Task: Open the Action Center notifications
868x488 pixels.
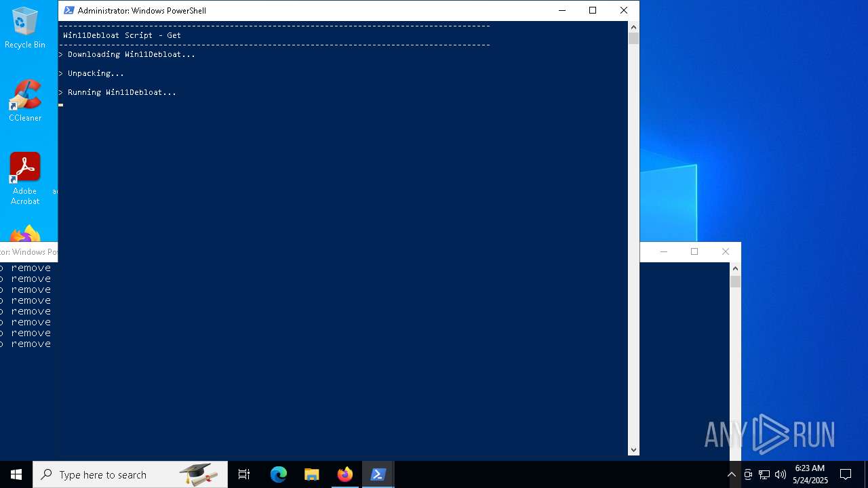Action: click(846, 474)
